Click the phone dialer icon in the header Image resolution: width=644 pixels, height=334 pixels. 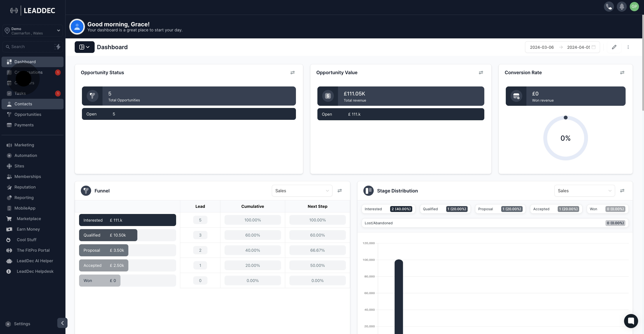[x=609, y=7]
